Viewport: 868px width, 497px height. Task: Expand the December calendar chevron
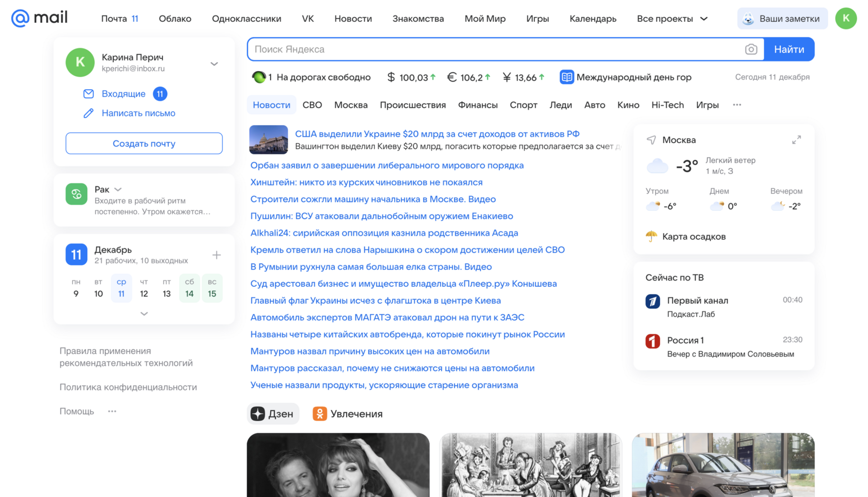tap(144, 314)
